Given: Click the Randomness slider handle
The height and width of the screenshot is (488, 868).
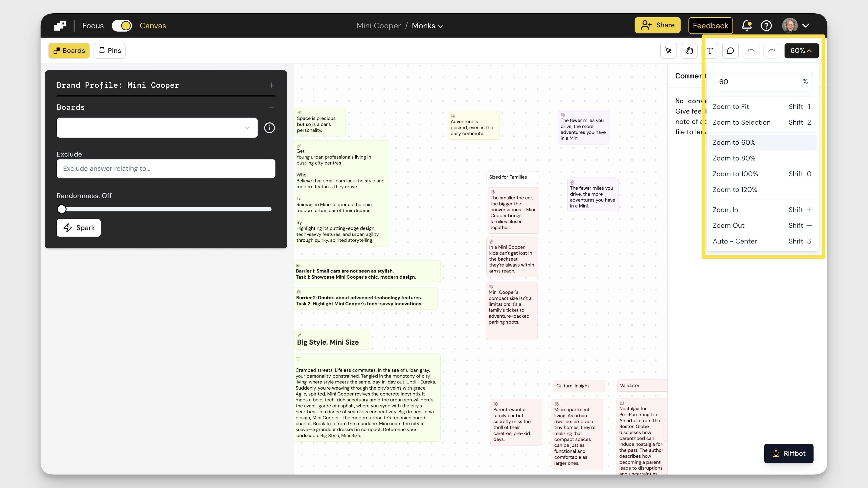Looking at the screenshot, I should 62,209.
